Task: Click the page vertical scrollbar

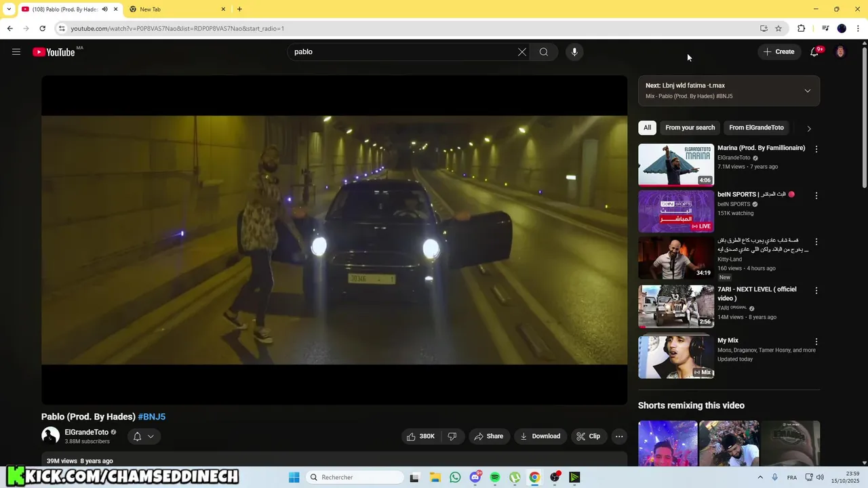Action: coord(864,119)
